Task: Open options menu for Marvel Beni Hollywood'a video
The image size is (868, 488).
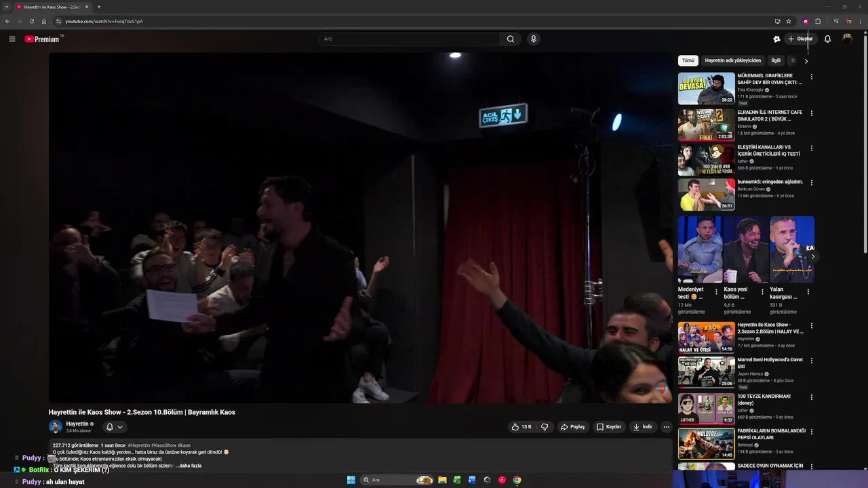Action: [811, 361]
